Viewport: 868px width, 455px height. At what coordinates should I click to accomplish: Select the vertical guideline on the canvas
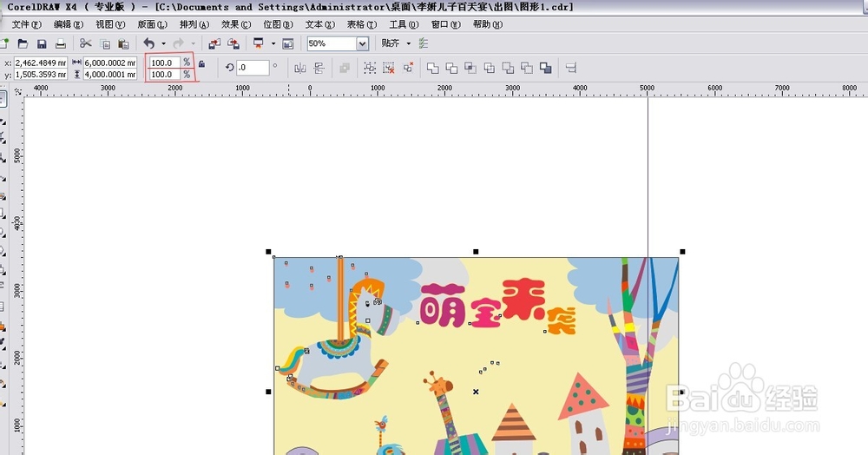(x=648, y=177)
